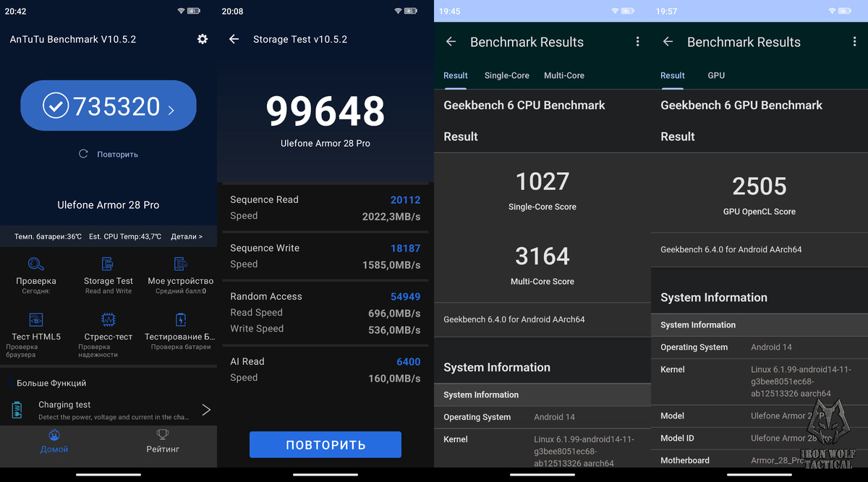Select the Android 14 value in GPU results
This screenshot has width=868, height=482.
pyautogui.click(x=771, y=347)
